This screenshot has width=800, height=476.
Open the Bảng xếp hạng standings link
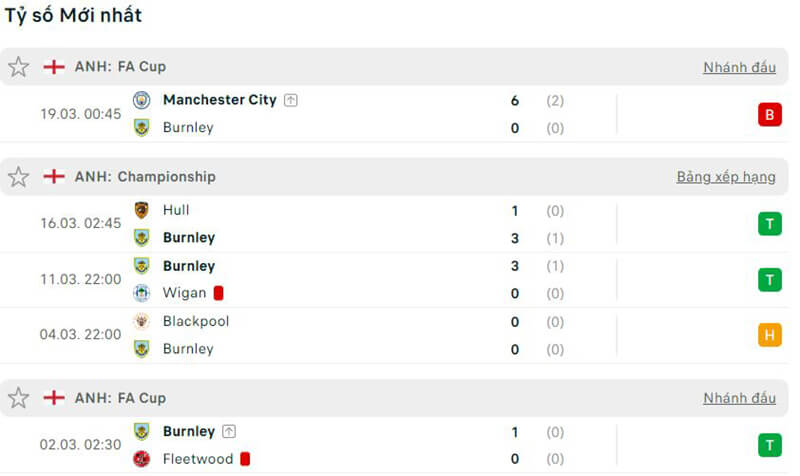(726, 177)
